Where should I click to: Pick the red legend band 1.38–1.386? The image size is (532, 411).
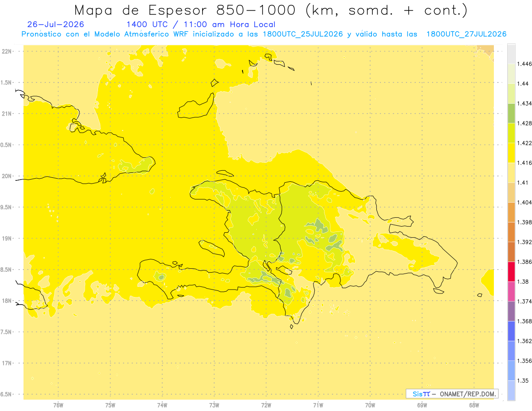click(x=511, y=272)
